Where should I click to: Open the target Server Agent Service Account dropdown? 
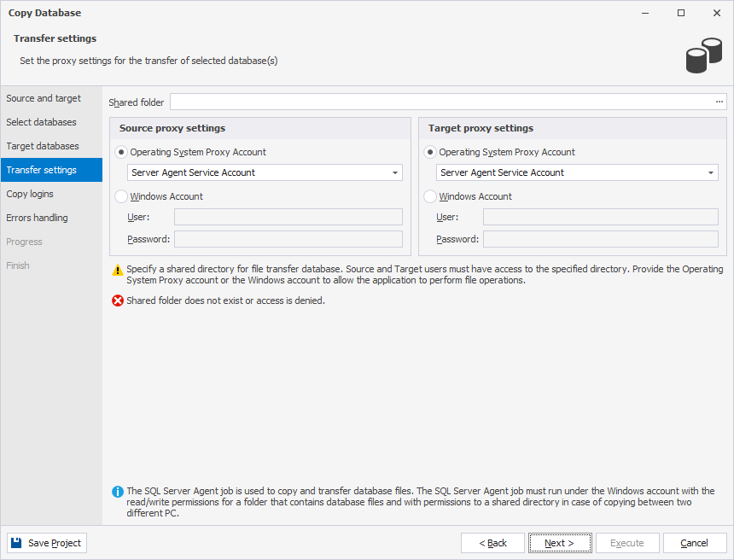710,172
